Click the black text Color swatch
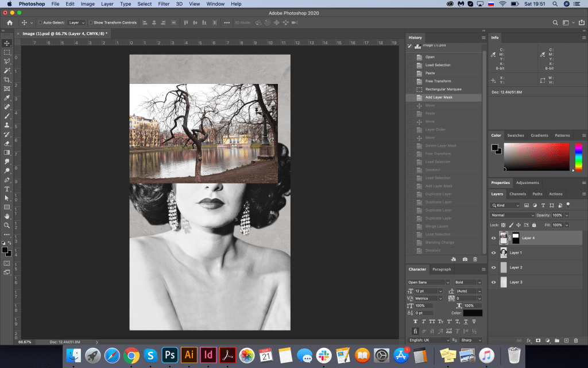The height and width of the screenshot is (368, 588). [x=473, y=313]
